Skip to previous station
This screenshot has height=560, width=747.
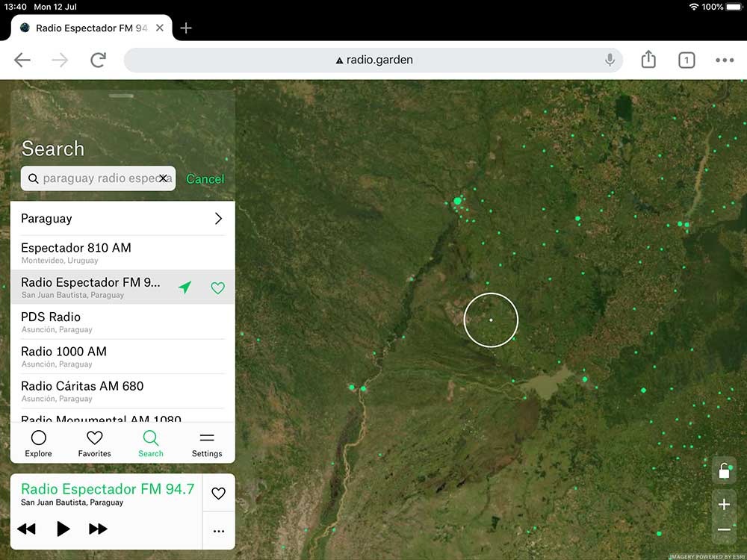pyautogui.click(x=26, y=529)
